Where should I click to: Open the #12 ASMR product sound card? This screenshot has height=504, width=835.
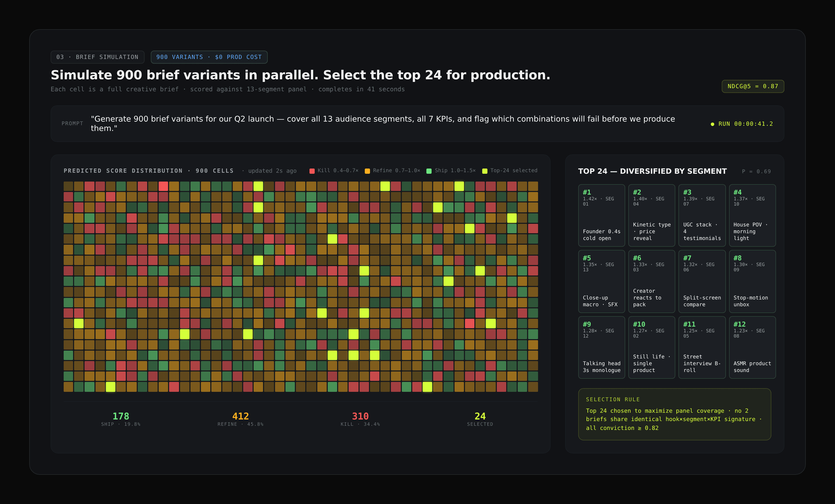click(752, 347)
